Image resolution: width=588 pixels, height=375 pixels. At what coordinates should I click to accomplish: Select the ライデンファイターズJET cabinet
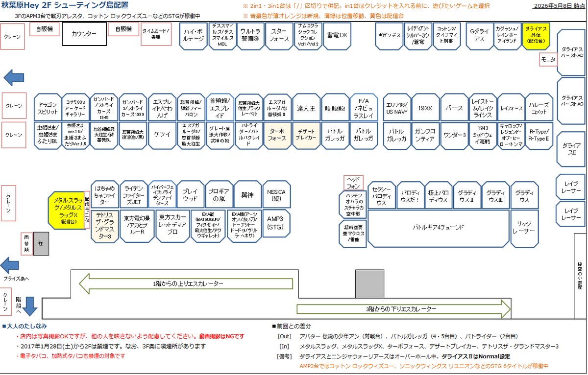pyautogui.click(x=133, y=195)
